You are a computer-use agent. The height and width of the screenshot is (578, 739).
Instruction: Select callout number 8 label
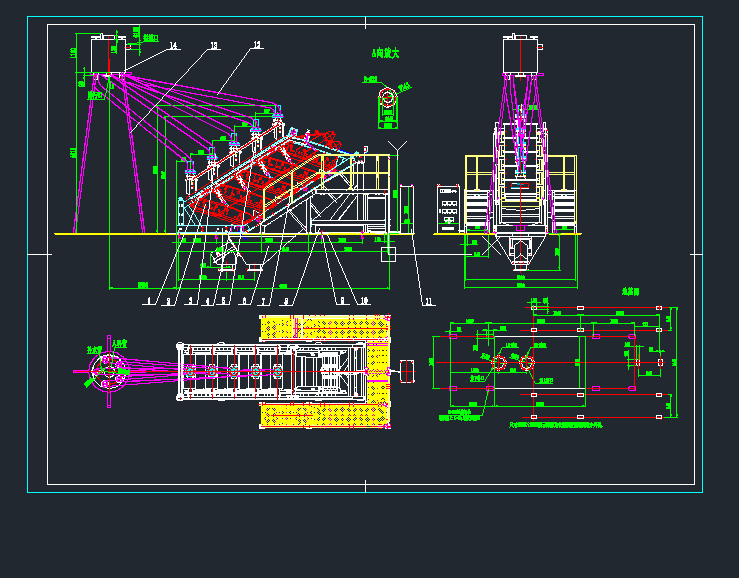[286, 301]
